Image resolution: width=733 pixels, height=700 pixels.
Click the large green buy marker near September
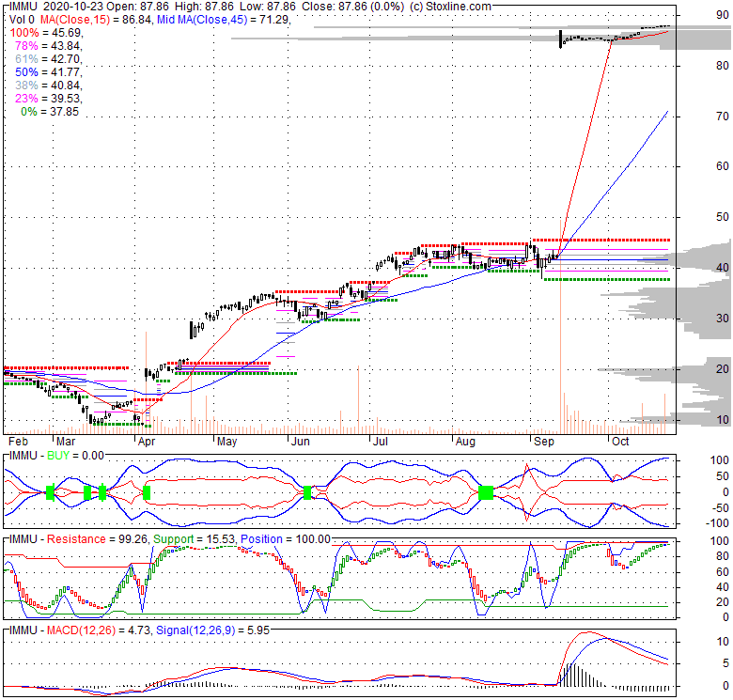[x=486, y=492]
